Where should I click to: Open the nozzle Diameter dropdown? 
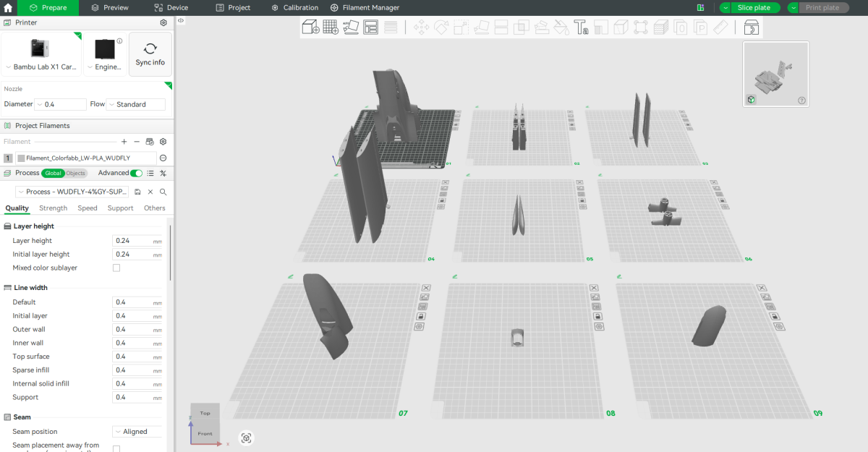60,104
